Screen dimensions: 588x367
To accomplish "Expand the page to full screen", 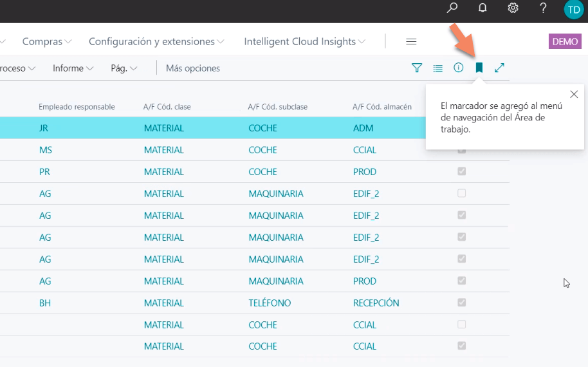I will coord(499,68).
